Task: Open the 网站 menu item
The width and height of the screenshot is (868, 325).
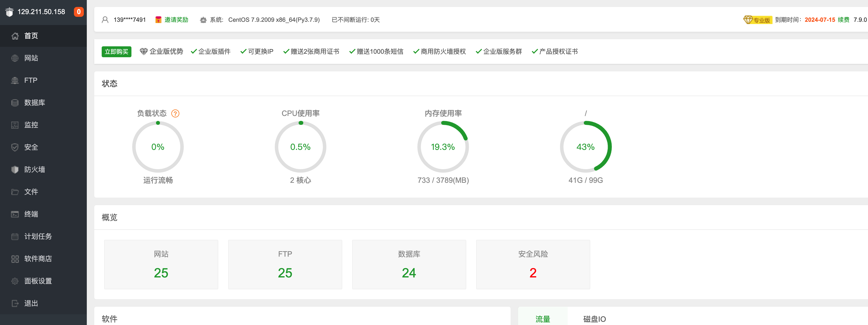Action: click(x=43, y=58)
